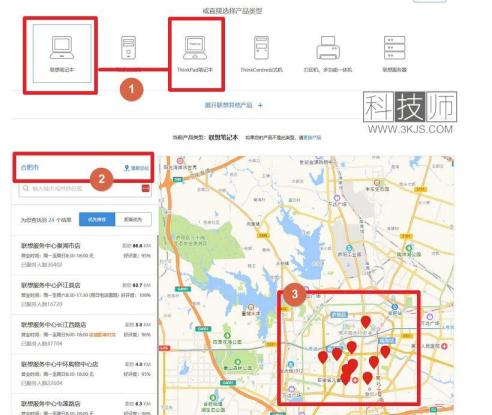This screenshot has width=492, height=415.
Task: Click the magnifier icon in search field
Action: tap(26, 189)
